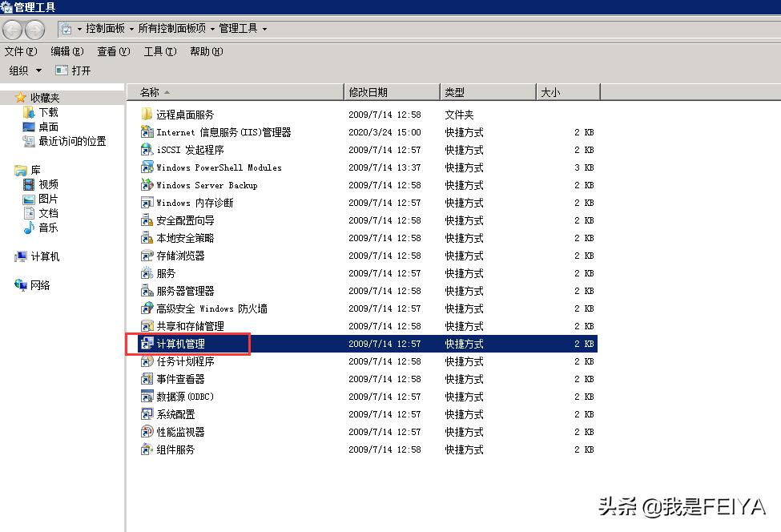Open the Internet 信息服务(IIS)管理器 shortcut
This screenshot has width=781, height=532.
[x=224, y=132]
